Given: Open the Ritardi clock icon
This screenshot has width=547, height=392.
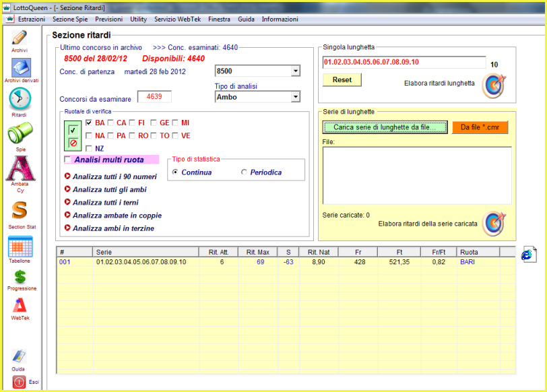Looking at the screenshot, I should (x=20, y=99).
